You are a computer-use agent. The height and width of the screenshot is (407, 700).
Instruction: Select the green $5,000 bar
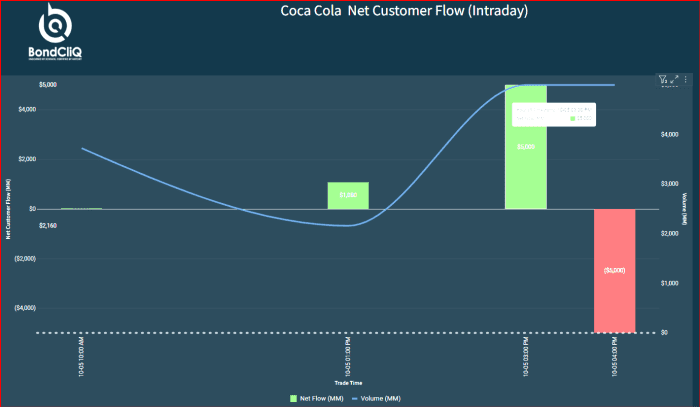(x=526, y=147)
